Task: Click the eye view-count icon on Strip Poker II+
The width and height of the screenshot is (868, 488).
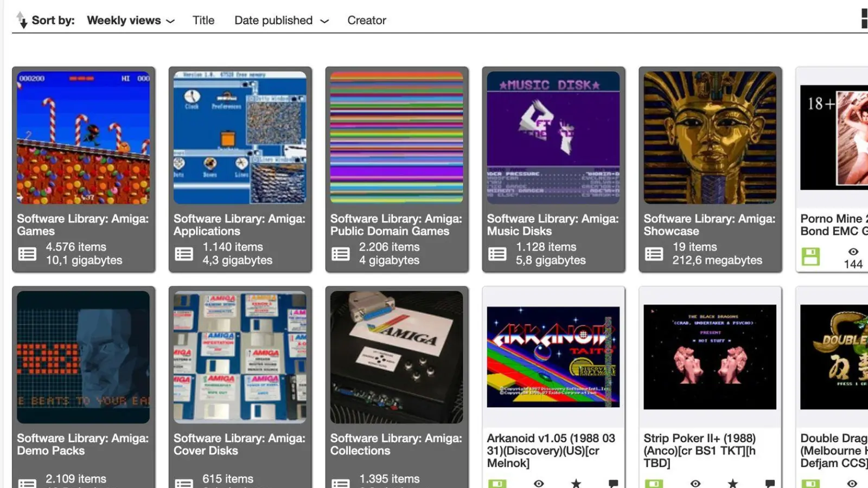Action: [x=695, y=483]
